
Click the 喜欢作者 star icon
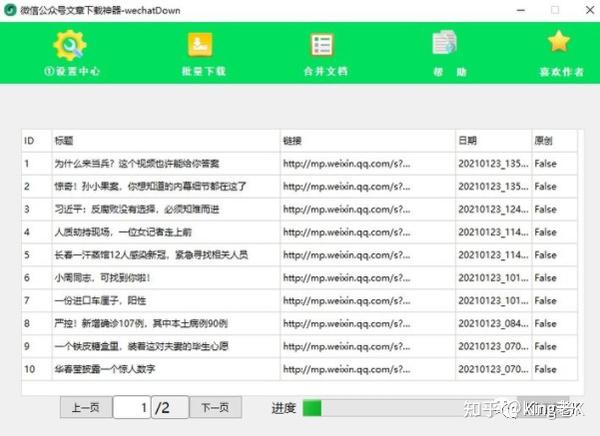[559, 41]
